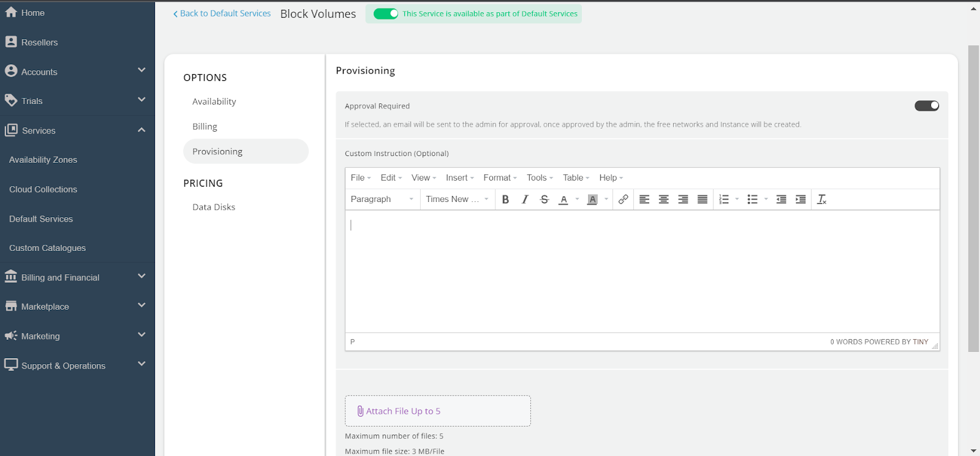Align text right

click(x=683, y=200)
